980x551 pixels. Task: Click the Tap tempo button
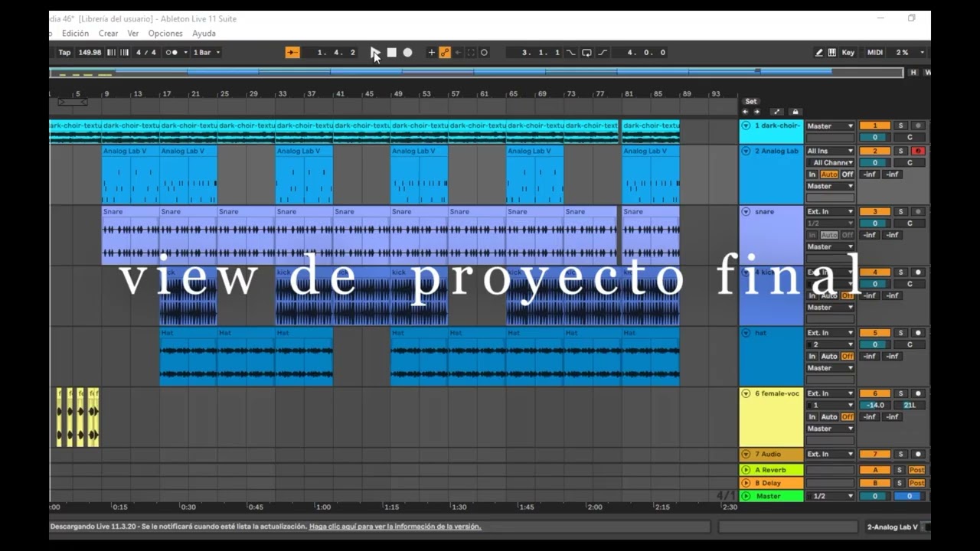[64, 52]
